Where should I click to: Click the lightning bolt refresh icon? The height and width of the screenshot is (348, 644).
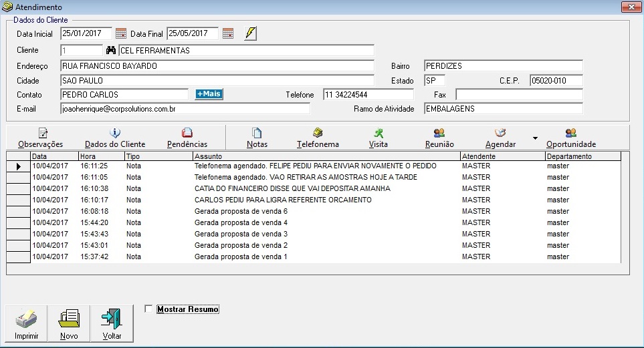click(250, 33)
